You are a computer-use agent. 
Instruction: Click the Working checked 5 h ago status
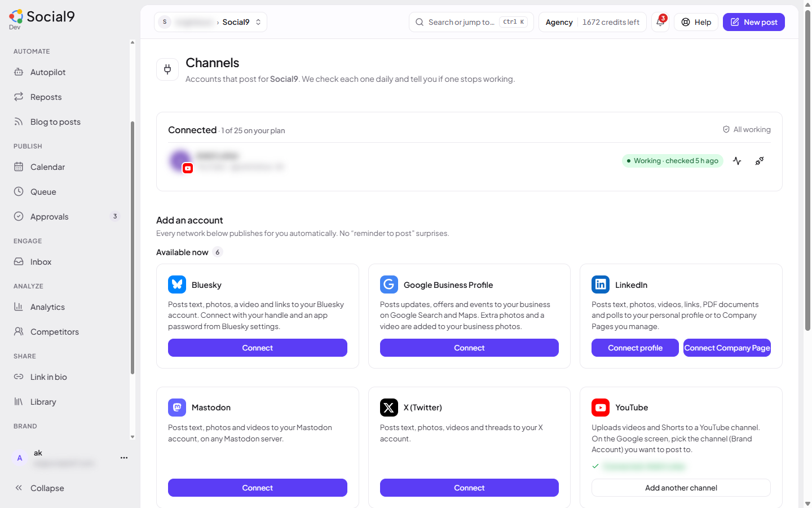pos(673,161)
